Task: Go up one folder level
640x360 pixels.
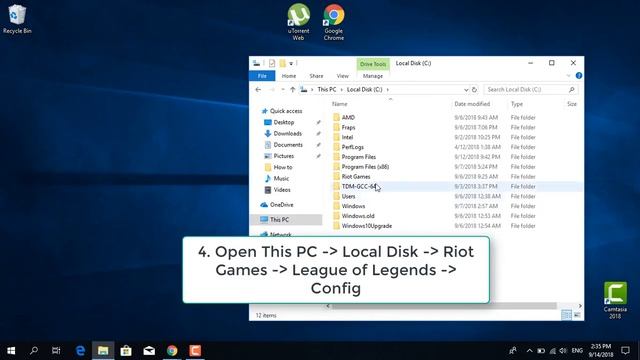Action: pos(293,89)
